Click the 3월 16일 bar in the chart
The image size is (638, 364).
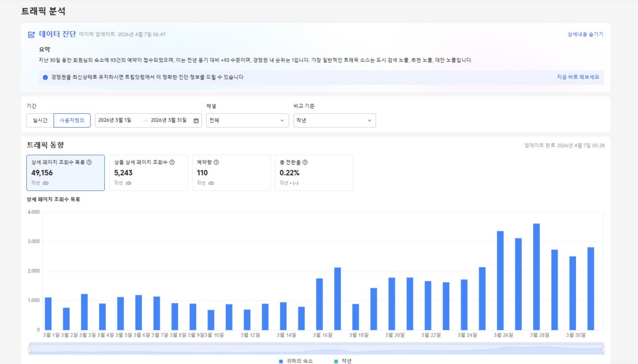[319, 304]
